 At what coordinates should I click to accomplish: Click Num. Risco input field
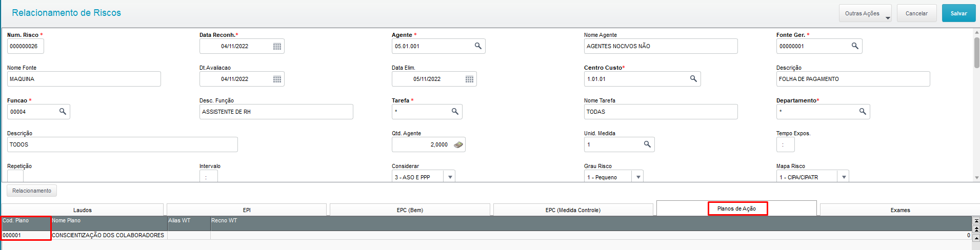click(26, 46)
